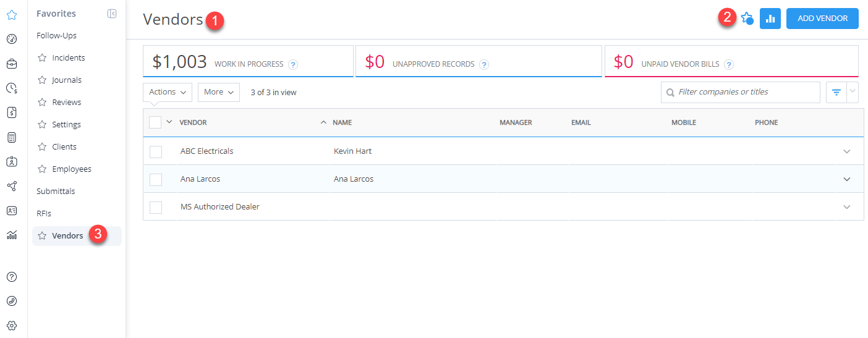868x338 pixels.
Task: Open Journals in Favorites
Action: pyautogui.click(x=67, y=80)
